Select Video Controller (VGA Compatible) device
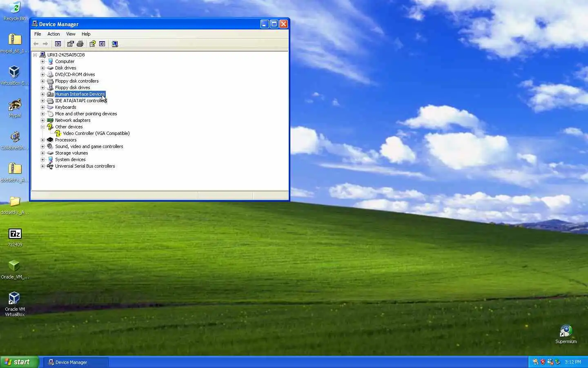This screenshot has height=368, width=588. 96,133
